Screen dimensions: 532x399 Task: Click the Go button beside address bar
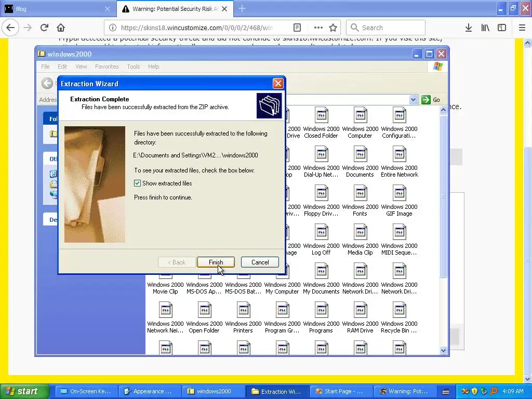[x=431, y=100]
